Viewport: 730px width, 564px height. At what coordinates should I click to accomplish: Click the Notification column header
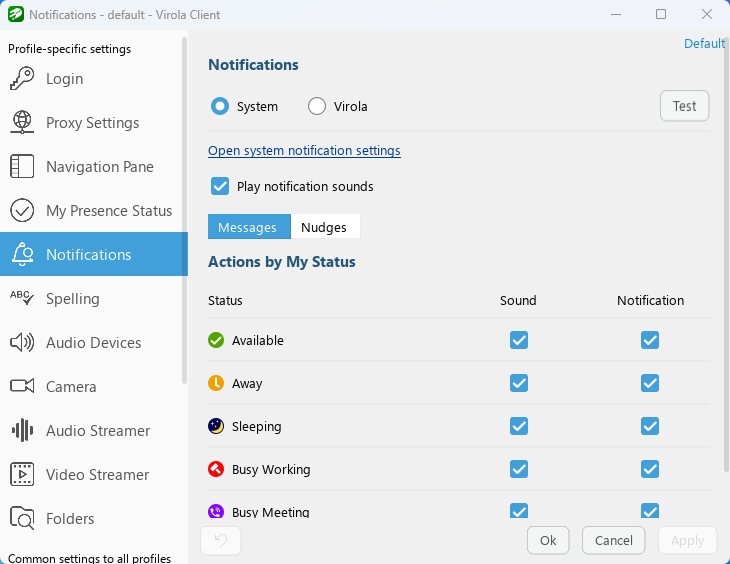pyautogui.click(x=650, y=300)
